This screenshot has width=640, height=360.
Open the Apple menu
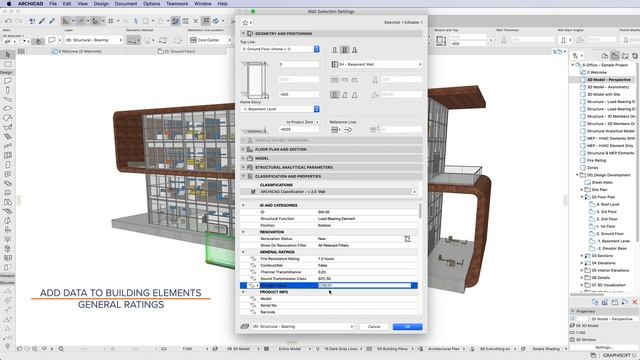point(9,4)
